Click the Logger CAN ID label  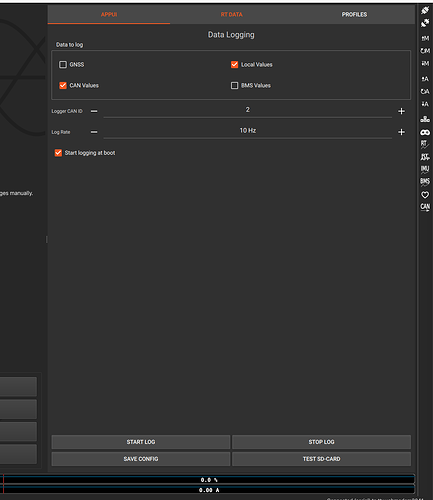(67, 111)
